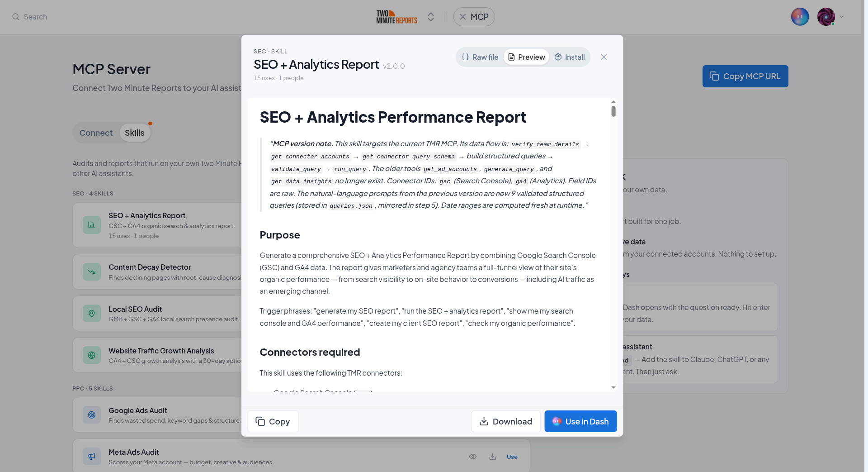This screenshot has width=868, height=472.
Task: Click the Purpose heading in preview
Action: point(280,235)
